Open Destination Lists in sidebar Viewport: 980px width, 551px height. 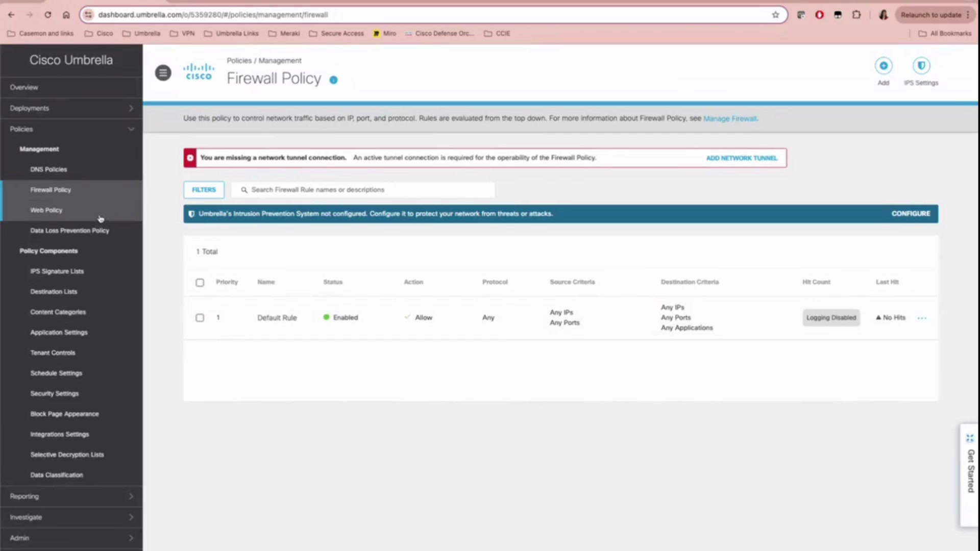pyautogui.click(x=54, y=292)
